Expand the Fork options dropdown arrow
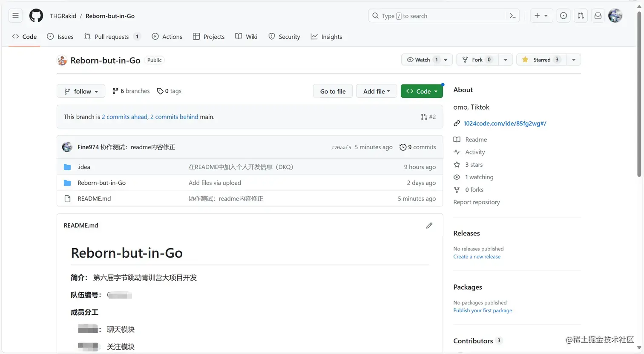 pyautogui.click(x=506, y=60)
